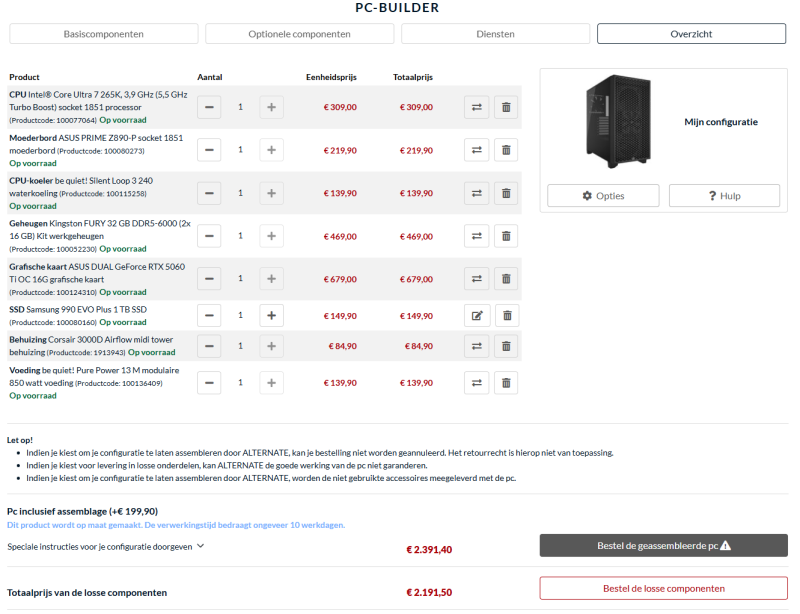The height and width of the screenshot is (614, 800).
Task: Go to the Diensten tab
Action: (x=495, y=34)
